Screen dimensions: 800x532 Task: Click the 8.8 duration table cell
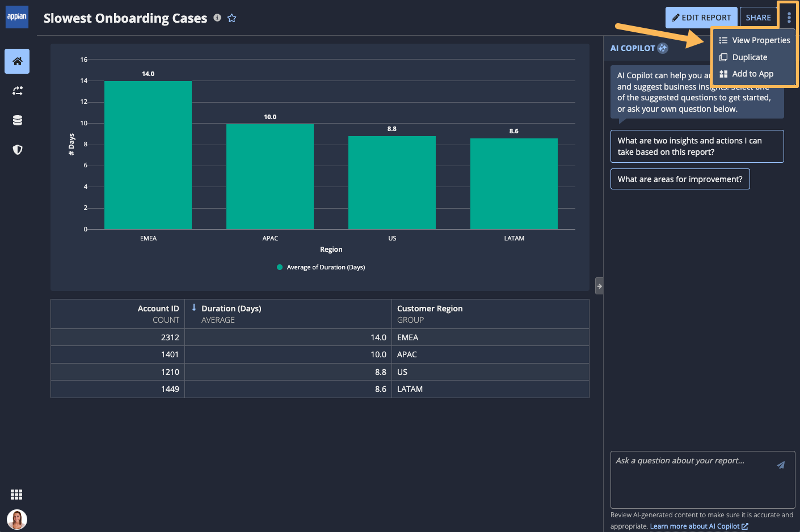288,372
